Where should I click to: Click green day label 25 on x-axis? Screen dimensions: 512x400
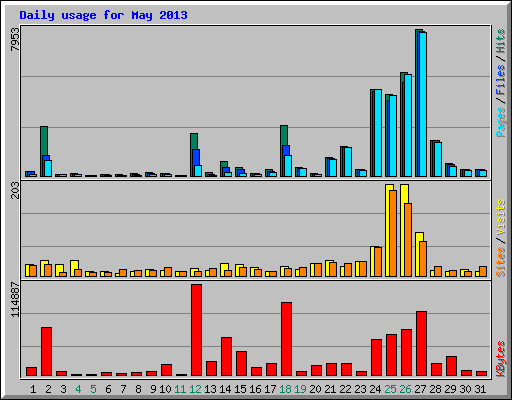(x=390, y=389)
